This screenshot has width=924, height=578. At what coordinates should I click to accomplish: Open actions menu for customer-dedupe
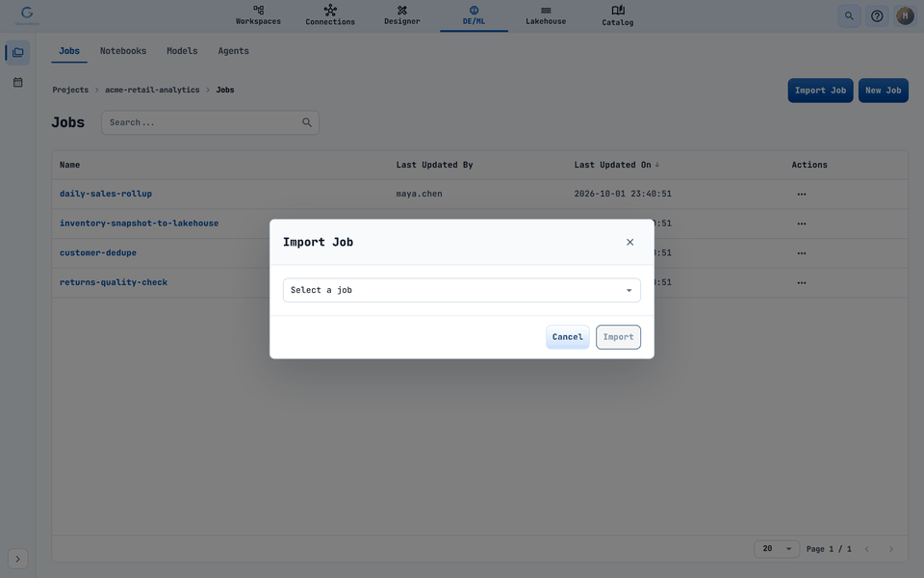(x=802, y=253)
